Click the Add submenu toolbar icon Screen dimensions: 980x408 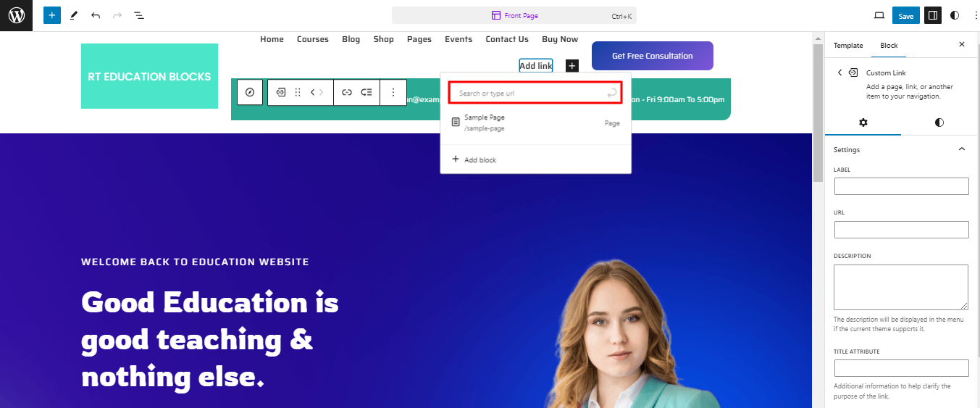point(367,92)
